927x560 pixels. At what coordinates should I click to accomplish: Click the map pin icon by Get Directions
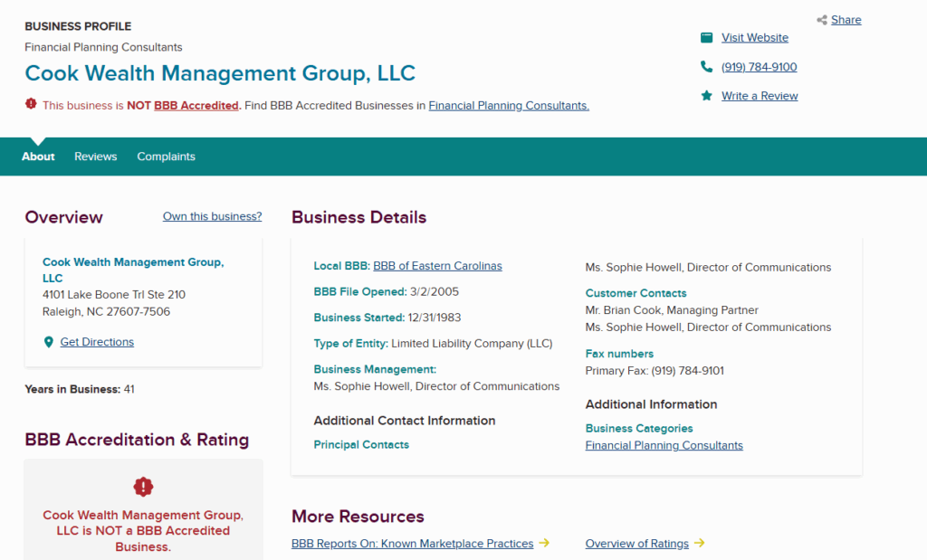pyautogui.click(x=49, y=342)
